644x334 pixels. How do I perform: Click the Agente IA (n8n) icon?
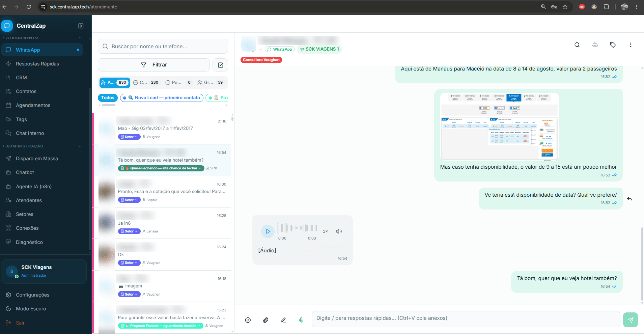(x=8, y=187)
